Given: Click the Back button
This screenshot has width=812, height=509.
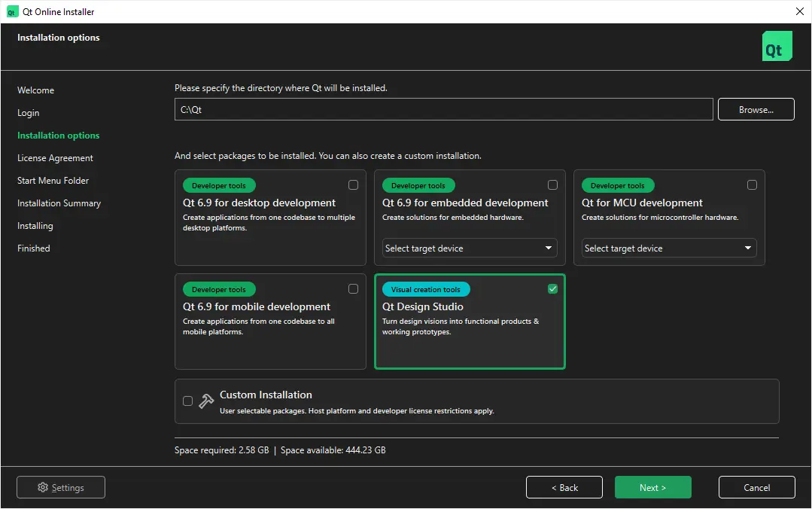Looking at the screenshot, I should pos(564,487).
